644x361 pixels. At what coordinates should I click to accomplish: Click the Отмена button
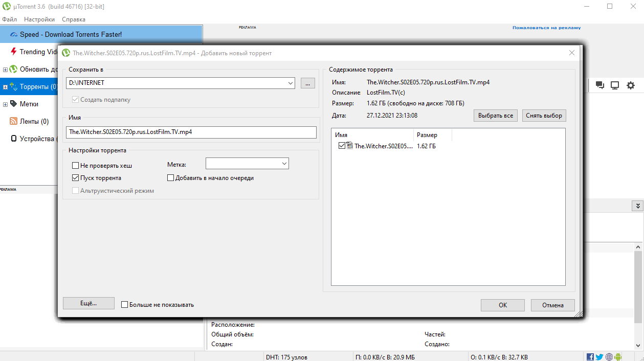click(552, 305)
